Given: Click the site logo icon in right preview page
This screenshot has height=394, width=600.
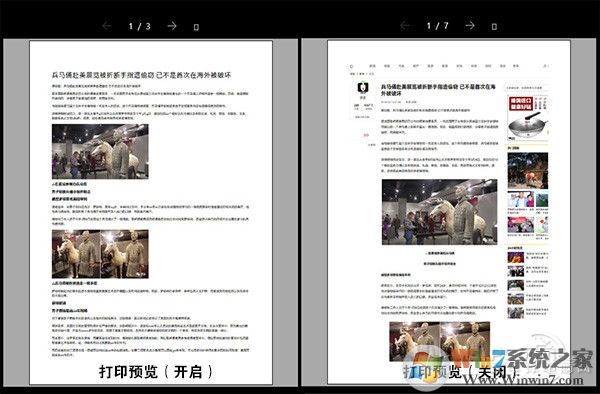Looking at the screenshot, I should (x=363, y=88).
